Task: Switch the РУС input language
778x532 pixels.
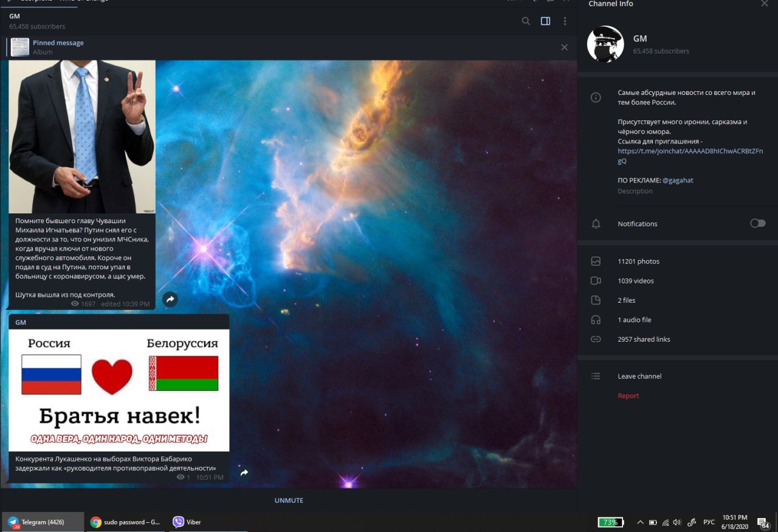Action: (709, 522)
